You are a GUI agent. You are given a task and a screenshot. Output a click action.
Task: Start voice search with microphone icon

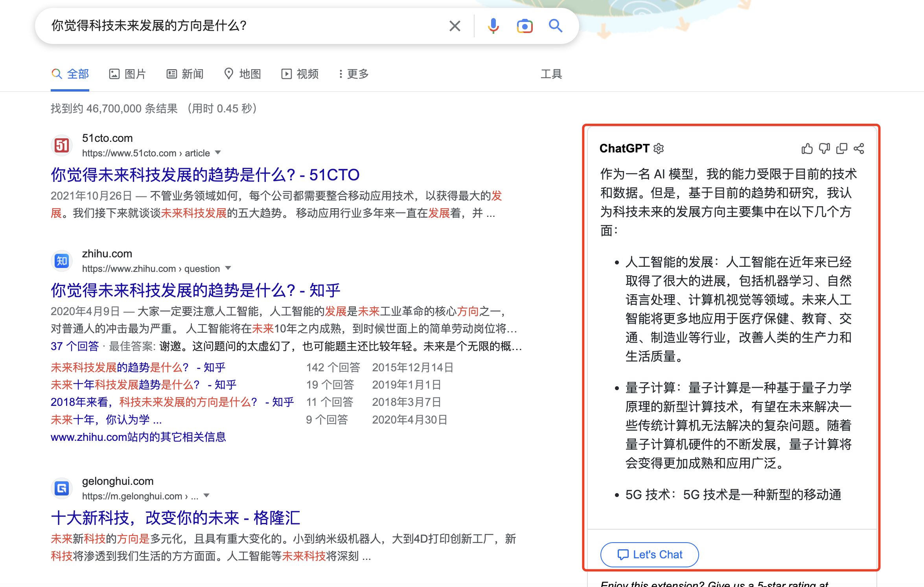(493, 26)
